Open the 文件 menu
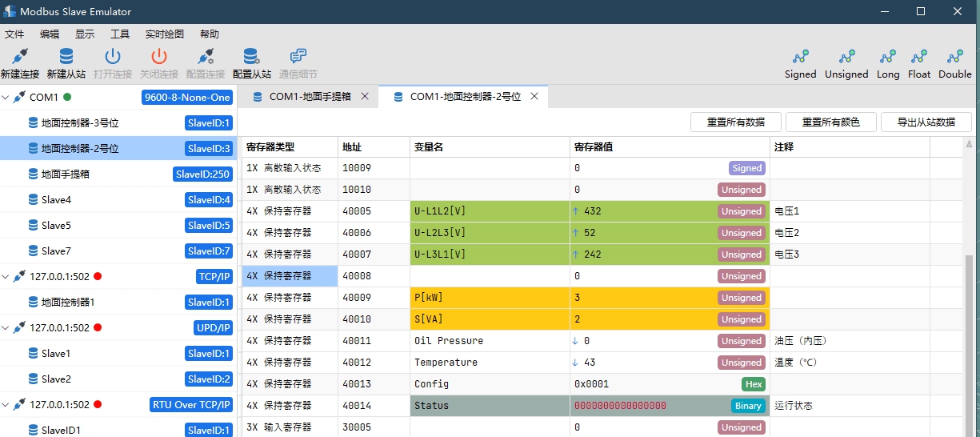The height and width of the screenshot is (437, 980). tap(14, 34)
